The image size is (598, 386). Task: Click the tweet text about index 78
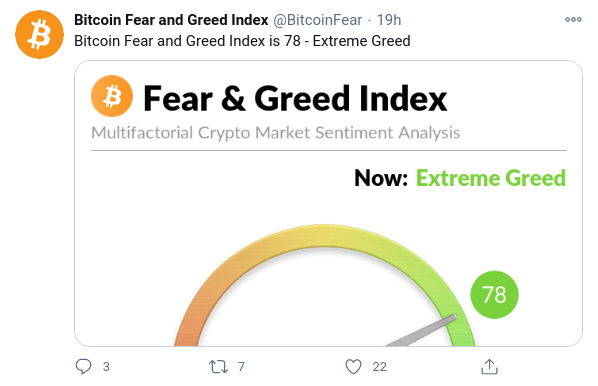(x=242, y=41)
